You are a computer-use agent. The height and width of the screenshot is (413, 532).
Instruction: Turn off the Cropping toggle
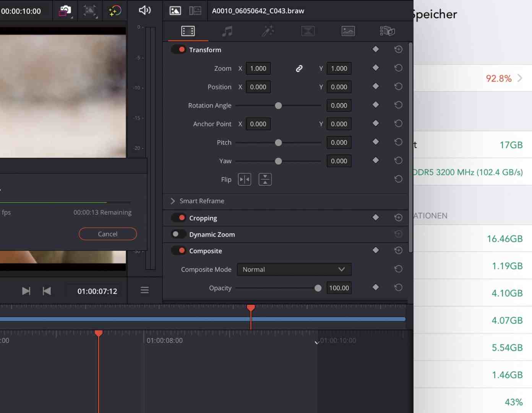pyautogui.click(x=178, y=218)
